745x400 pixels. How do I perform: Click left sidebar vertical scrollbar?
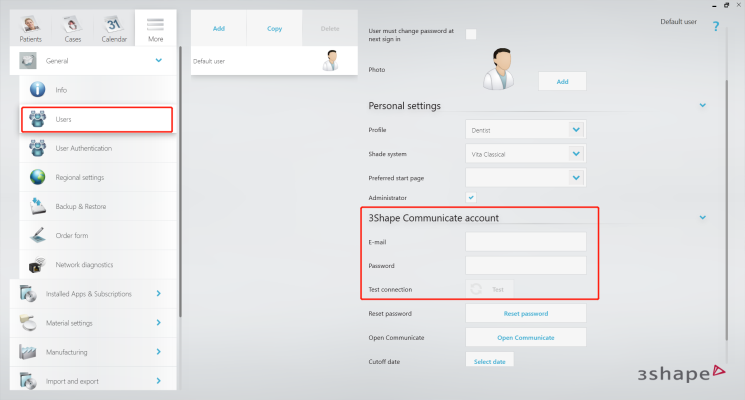click(x=180, y=182)
